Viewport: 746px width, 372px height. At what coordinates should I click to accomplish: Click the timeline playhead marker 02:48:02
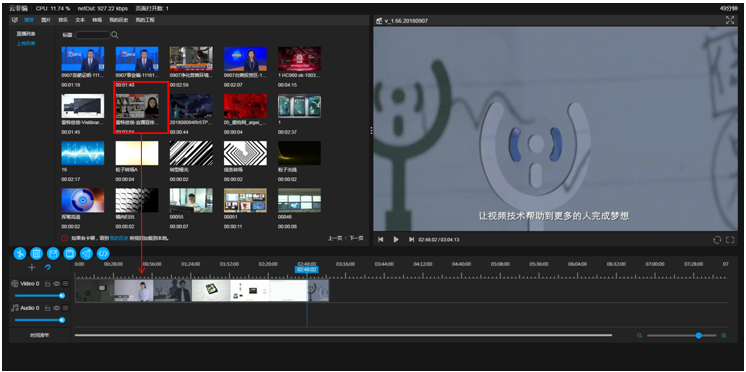[x=307, y=269]
